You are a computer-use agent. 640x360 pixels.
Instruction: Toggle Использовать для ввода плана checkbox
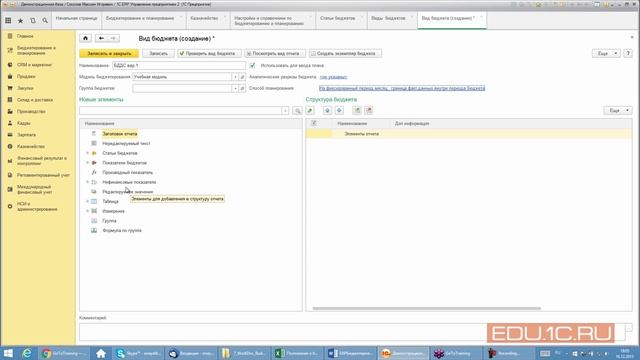(x=252, y=65)
